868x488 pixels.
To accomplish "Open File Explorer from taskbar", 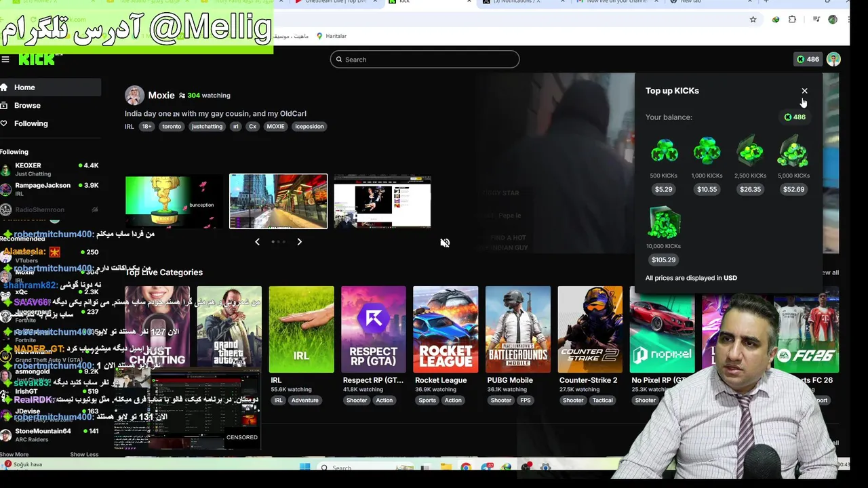I will 446,467.
